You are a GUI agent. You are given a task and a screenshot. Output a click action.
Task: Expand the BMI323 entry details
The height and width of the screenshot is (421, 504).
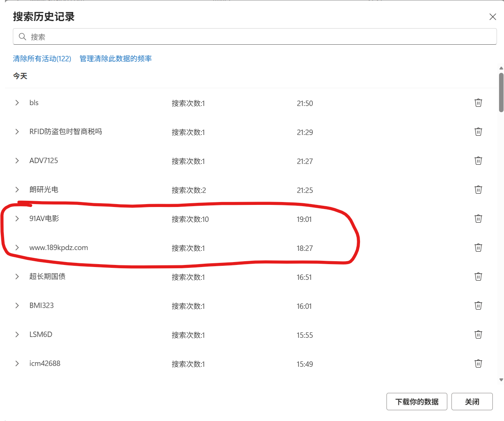[x=17, y=306]
